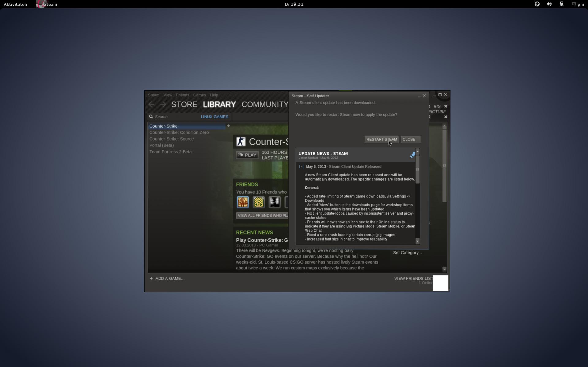Click the network icon in top bar

tap(561, 4)
